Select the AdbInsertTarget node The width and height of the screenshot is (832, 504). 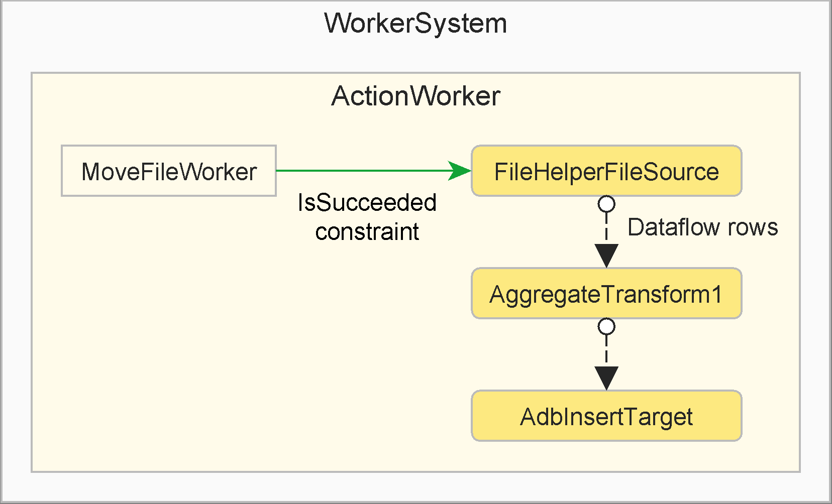click(x=606, y=416)
